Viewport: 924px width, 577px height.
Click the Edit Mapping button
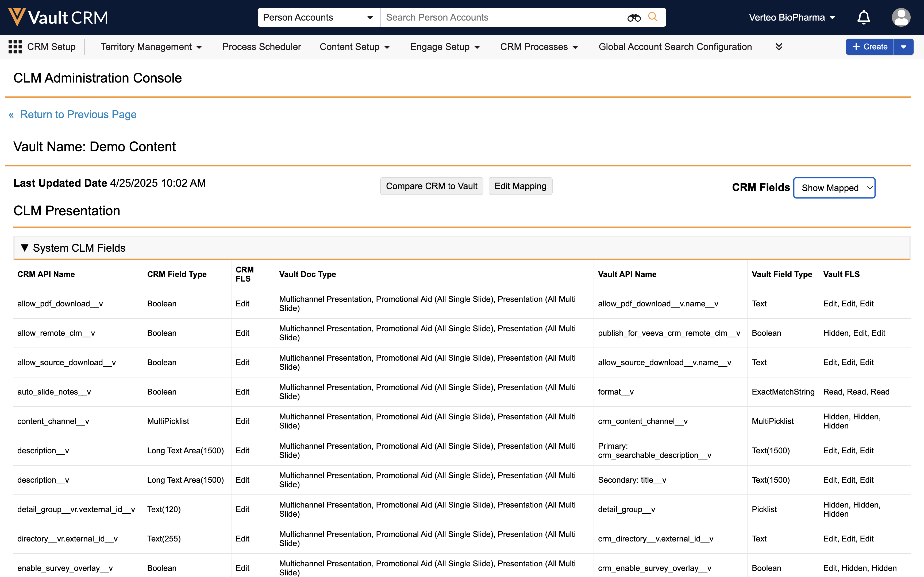[x=520, y=186]
